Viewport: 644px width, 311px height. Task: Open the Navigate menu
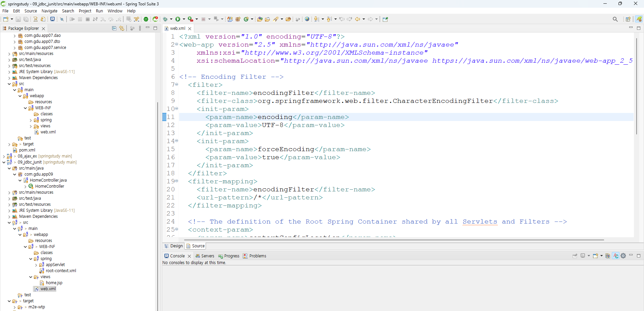(x=49, y=11)
